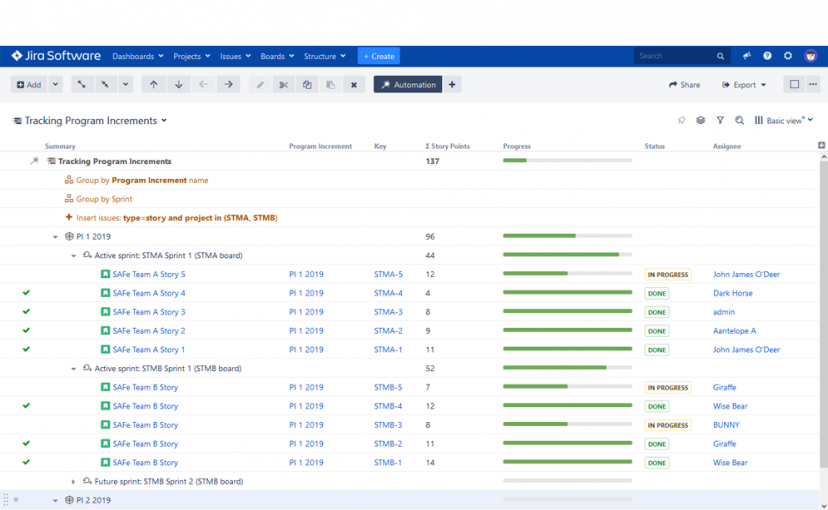Open notifications megaphone icon
This screenshot has width=828, height=510.
click(x=747, y=56)
